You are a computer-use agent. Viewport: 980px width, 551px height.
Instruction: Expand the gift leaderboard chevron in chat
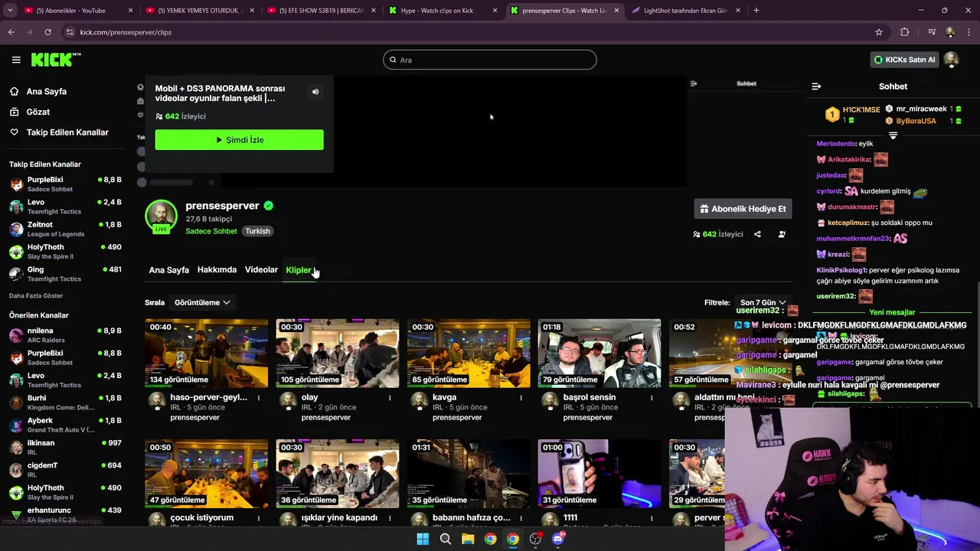[x=893, y=135]
